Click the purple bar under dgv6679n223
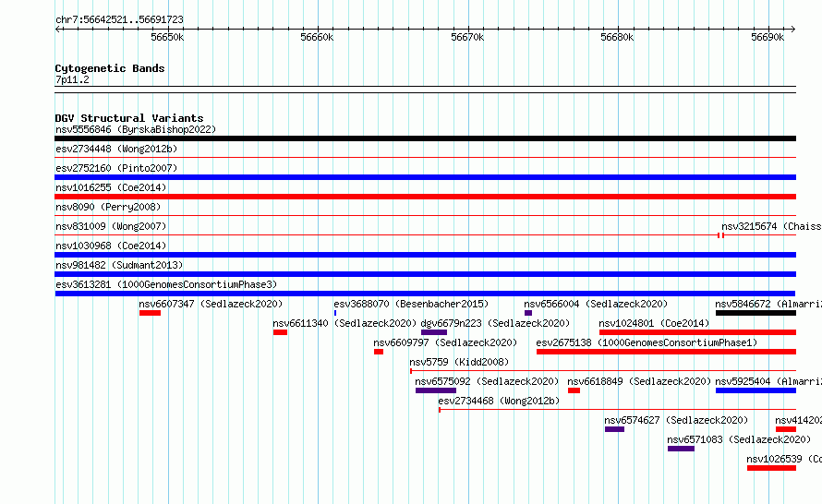822x504 pixels. 434,332
